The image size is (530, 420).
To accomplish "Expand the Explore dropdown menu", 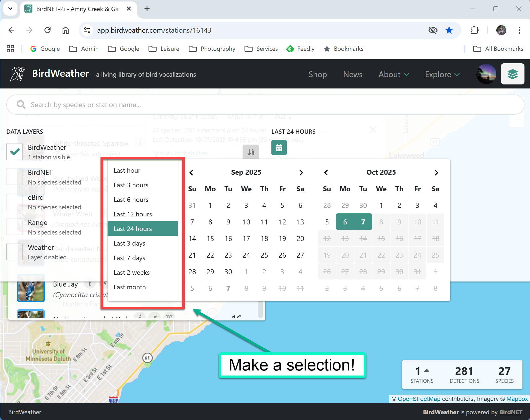I will pyautogui.click(x=442, y=74).
